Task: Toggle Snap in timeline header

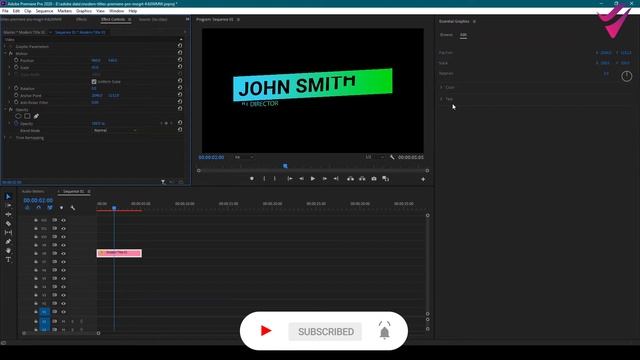Action: pos(38,208)
